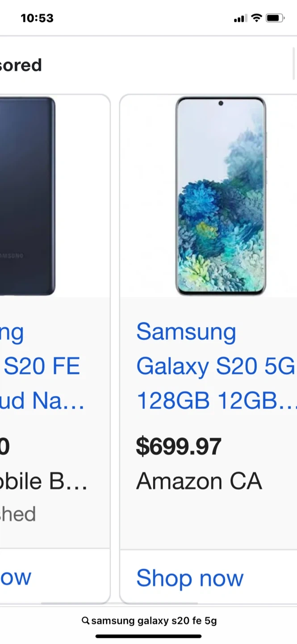Tap the magnifying glass search icon
The image size is (297, 644).
[x=86, y=620]
